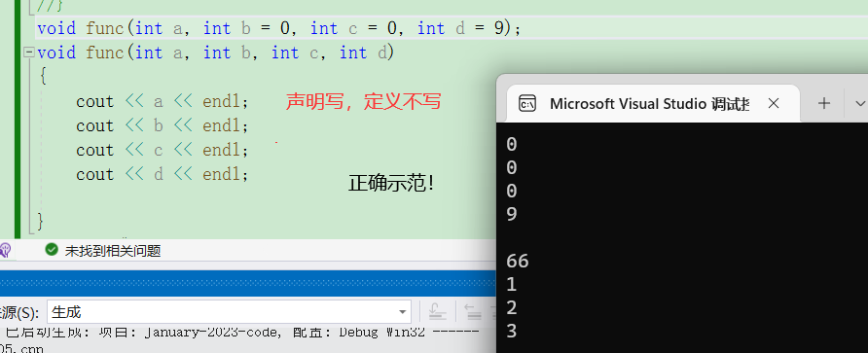Click the 'cout << a << endl;' line
The image size is (868, 353).
[163, 102]
